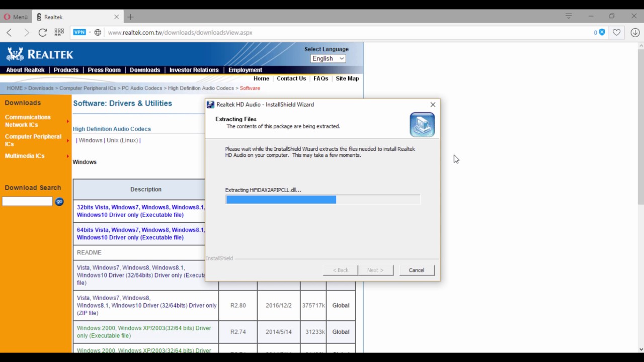Cancel the InstallShield extraction

(x=417, y=270)
